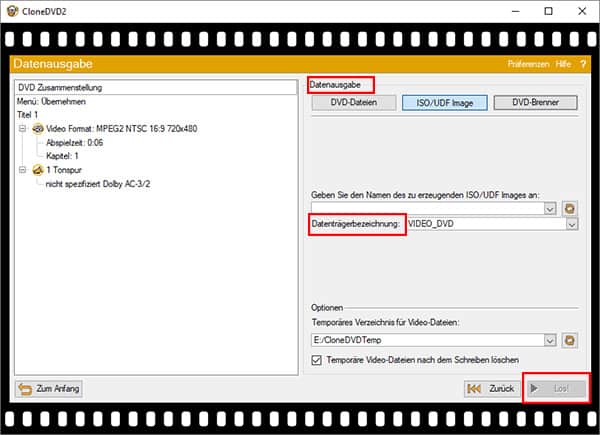
Task: Start with the Los! button
Action: click(556, 389)
